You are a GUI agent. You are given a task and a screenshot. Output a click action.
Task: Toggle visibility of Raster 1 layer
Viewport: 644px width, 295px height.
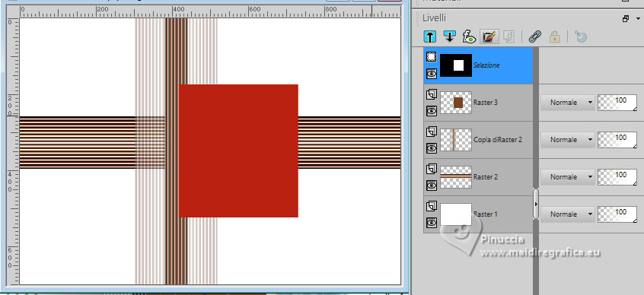432,222
